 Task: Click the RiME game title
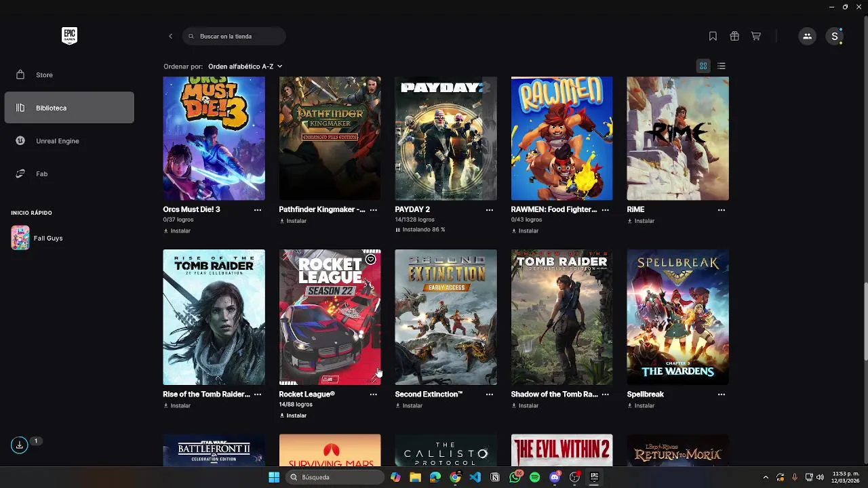[x=635, y=209]
